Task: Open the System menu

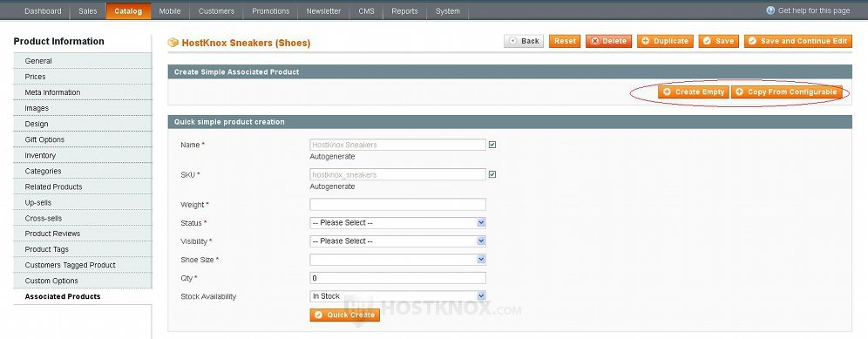Action: [447, 11]
